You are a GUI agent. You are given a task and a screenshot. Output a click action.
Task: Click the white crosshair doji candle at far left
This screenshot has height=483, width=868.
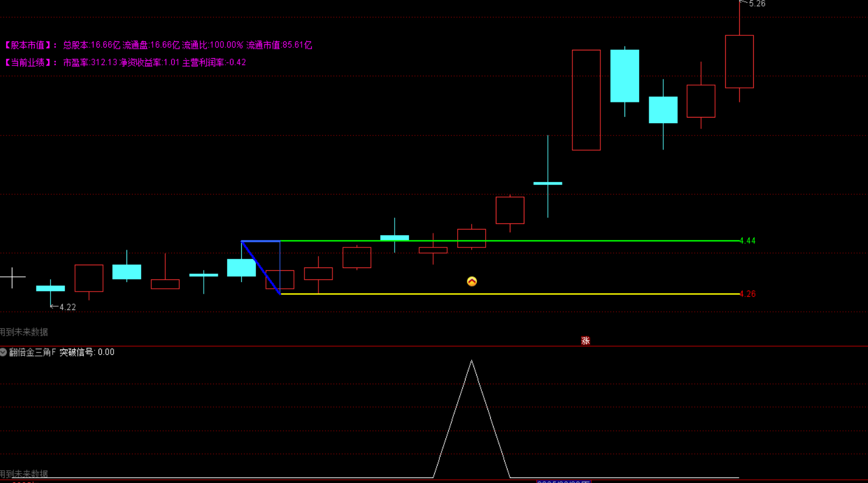[12, 277]
